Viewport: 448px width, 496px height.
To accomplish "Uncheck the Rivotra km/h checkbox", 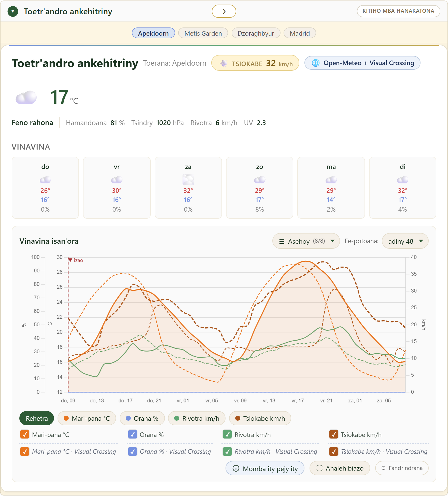I will [227, 434].
